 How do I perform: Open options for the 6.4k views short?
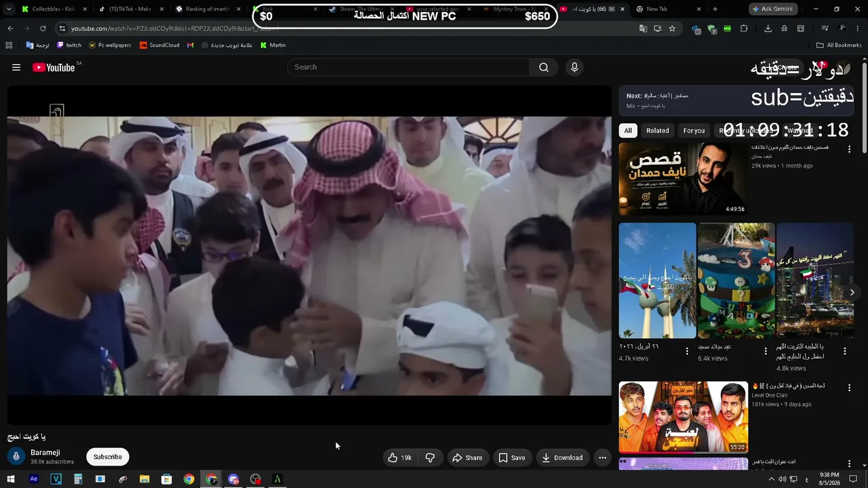click(766, 351)
